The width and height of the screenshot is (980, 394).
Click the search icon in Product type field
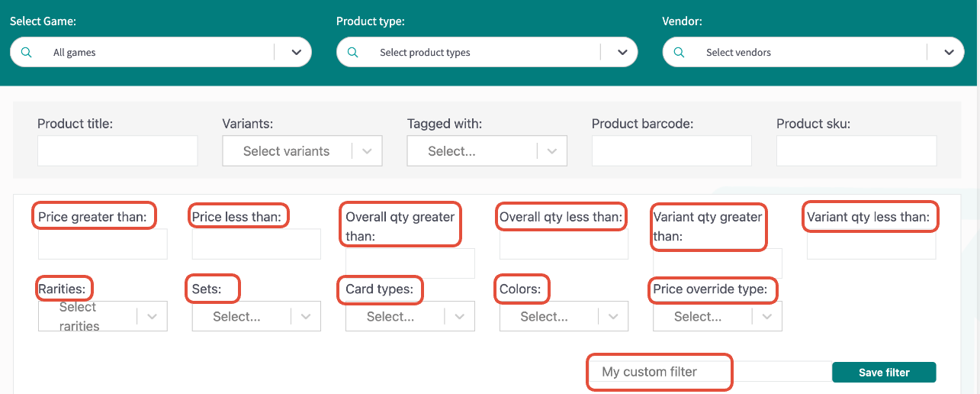tap(353, 53)
